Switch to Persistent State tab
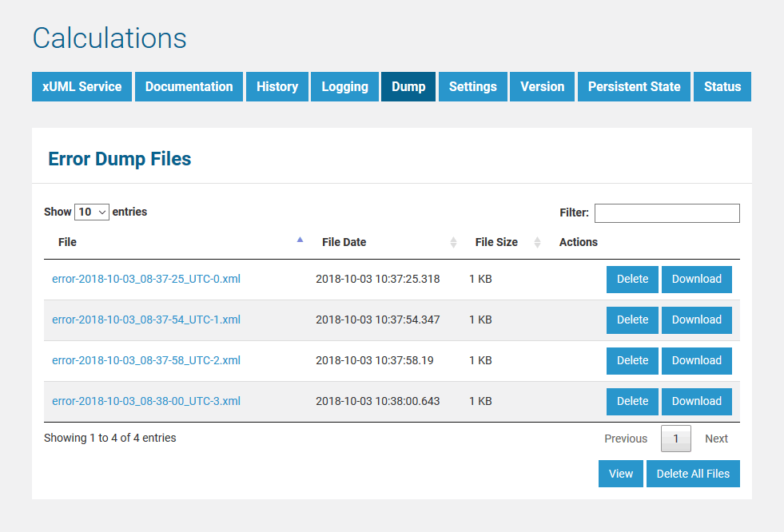The height and width of the screenshot is (532, 784). tap(634, 87)
